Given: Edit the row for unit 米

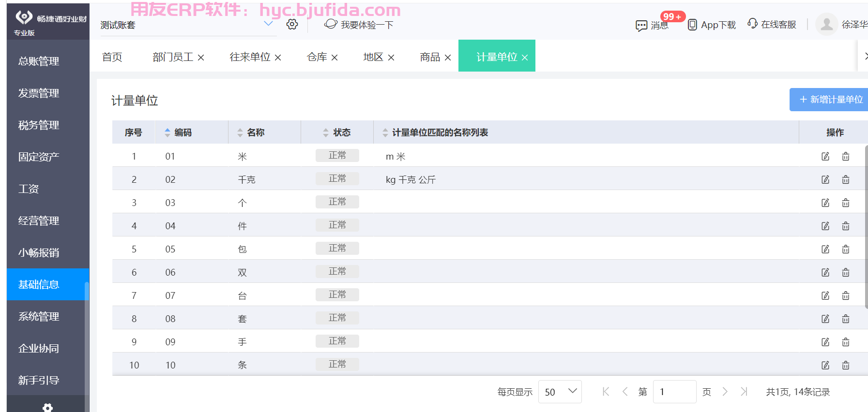Looking at the screenshot, I should [825, 156].
